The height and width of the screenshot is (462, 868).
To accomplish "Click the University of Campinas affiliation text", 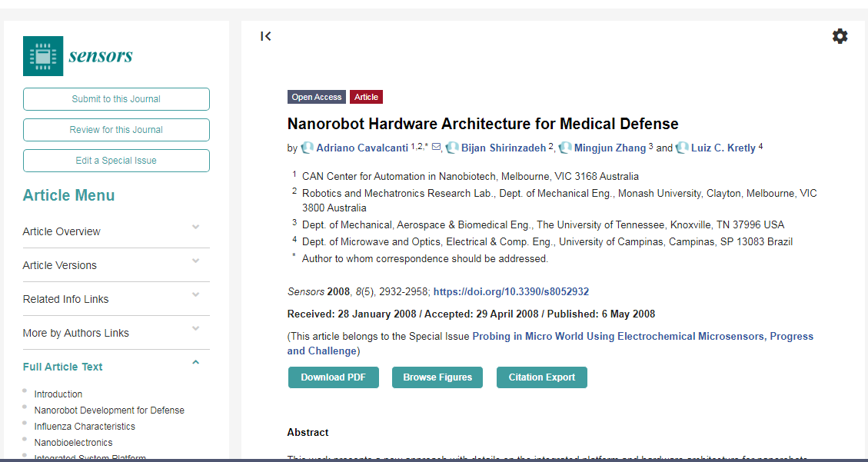I will point(547,241).
